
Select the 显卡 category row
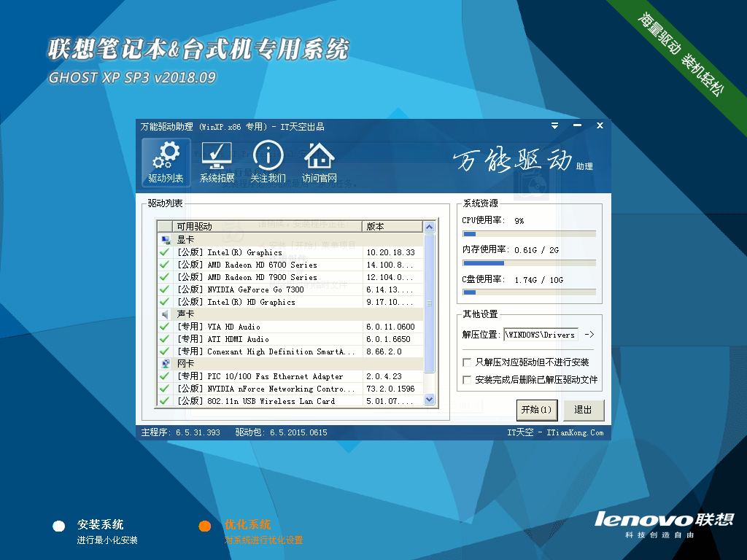click(x=290, y=239)
